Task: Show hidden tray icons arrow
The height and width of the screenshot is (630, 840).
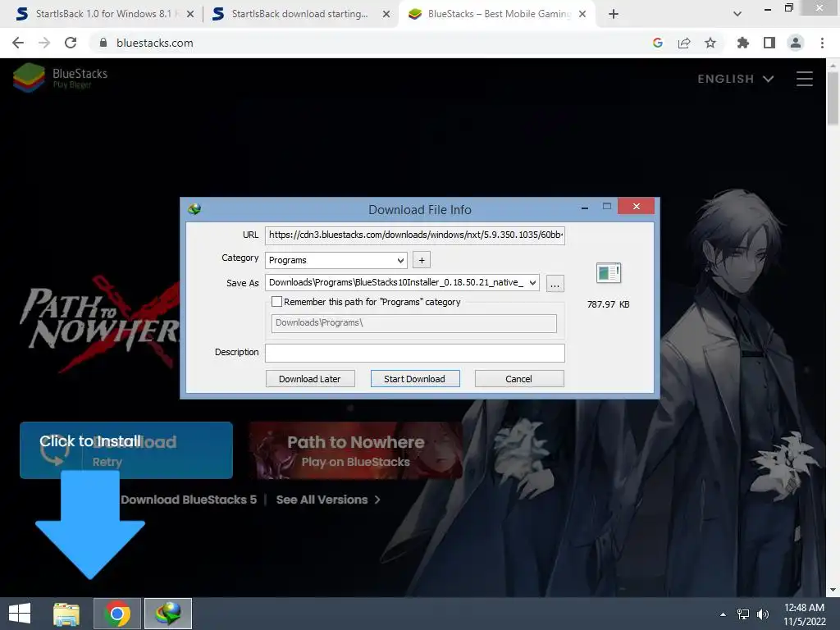Action: [x=723, y=614]
